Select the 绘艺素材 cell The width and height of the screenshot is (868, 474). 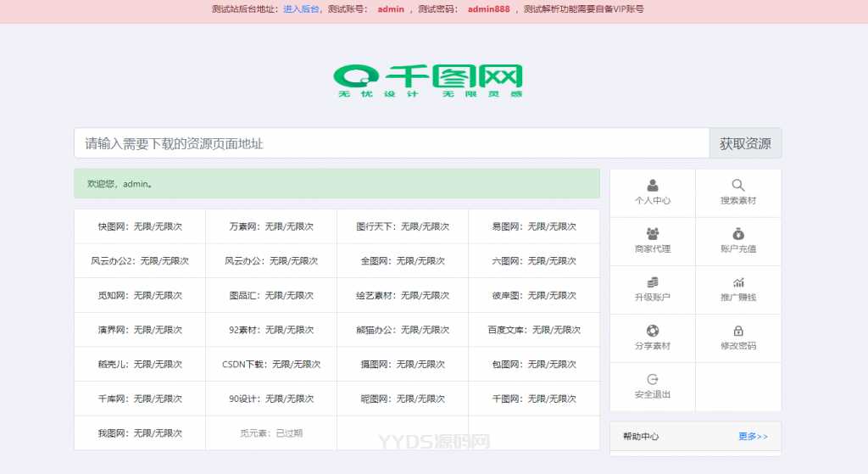[403, 296]
